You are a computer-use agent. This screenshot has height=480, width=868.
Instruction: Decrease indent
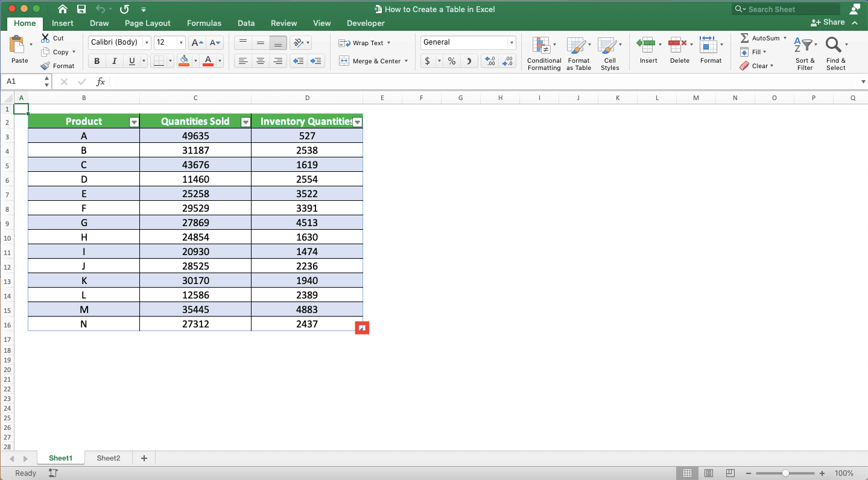pyautogui.click(x=298, y=61)
